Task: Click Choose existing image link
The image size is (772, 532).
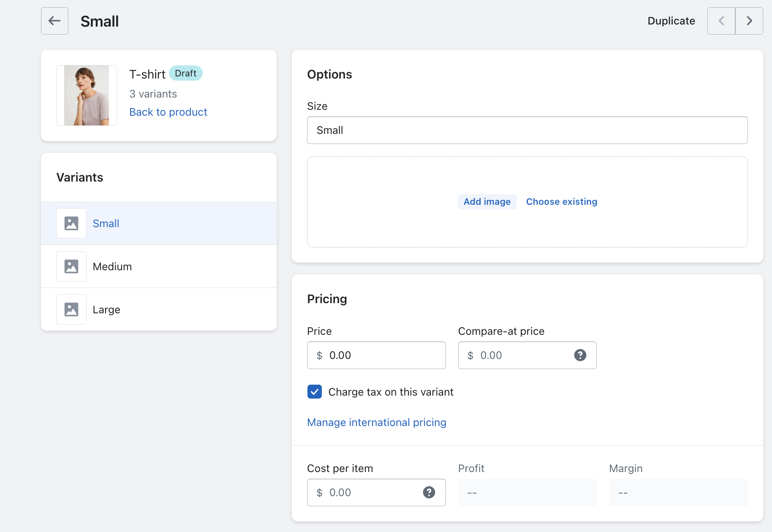Action: [562, 202]
